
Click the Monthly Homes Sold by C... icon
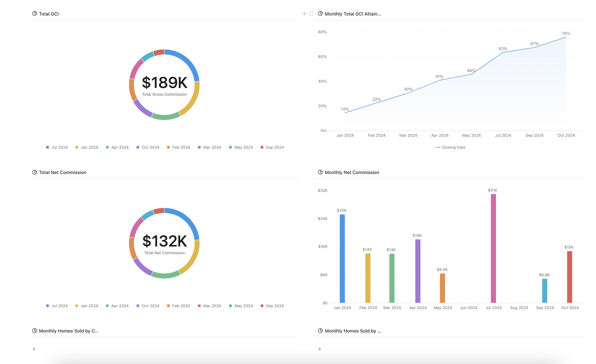coord(34,331)
